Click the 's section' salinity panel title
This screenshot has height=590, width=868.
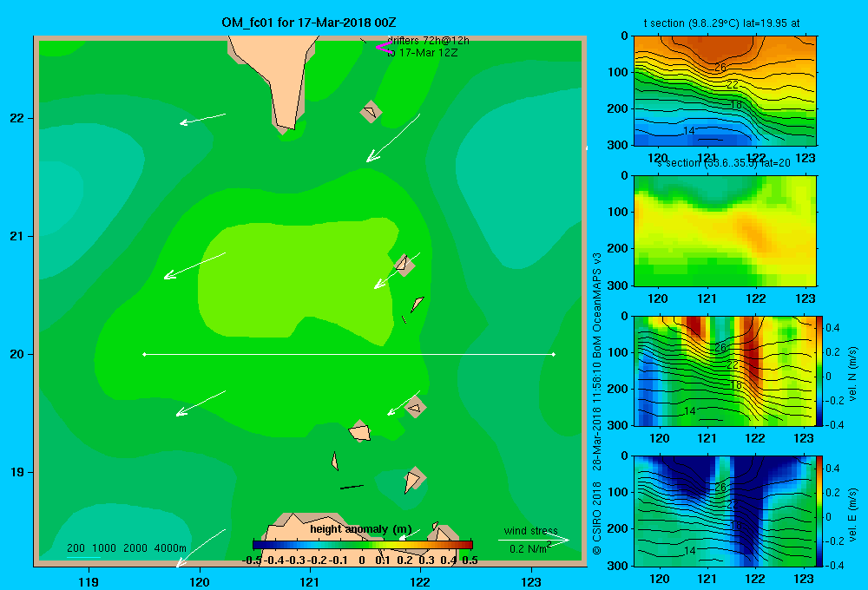(724, 163)
